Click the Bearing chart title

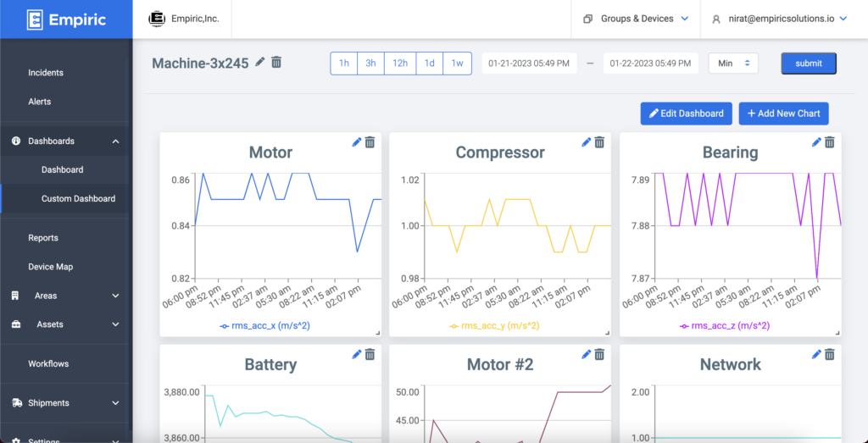(730, 152)
